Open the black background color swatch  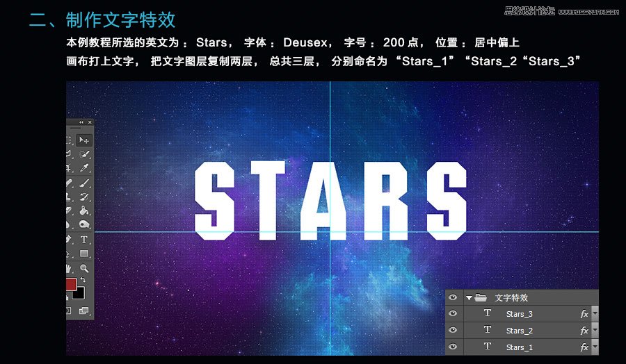point(79,294)
